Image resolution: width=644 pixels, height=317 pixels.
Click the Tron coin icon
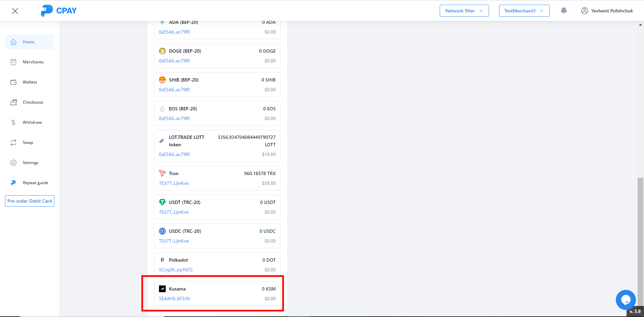162,173
